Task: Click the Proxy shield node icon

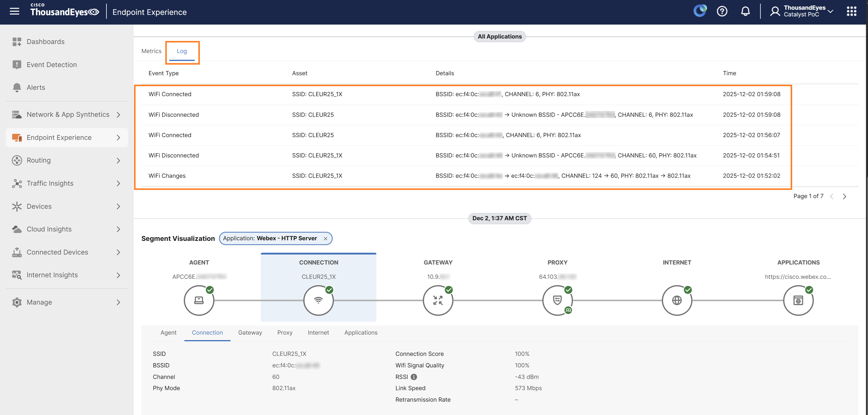Action: coord(557,300)
